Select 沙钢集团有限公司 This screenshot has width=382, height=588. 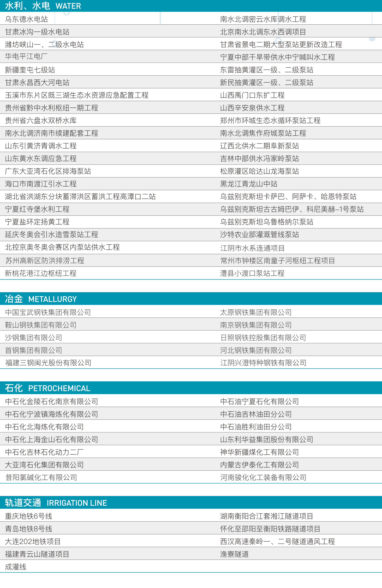pyautogui.click(x=34, y=338)
